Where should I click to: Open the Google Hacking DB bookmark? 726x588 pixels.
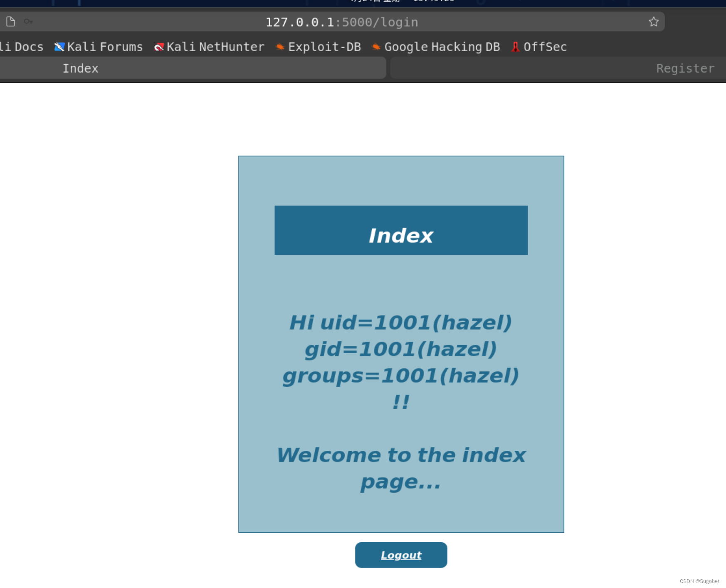[x=436, y=47]
